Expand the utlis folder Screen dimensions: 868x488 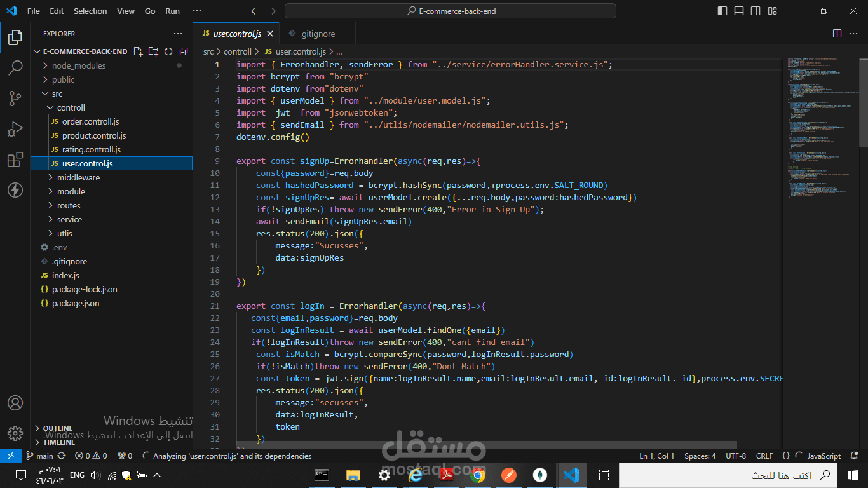[x=111, y=233]
